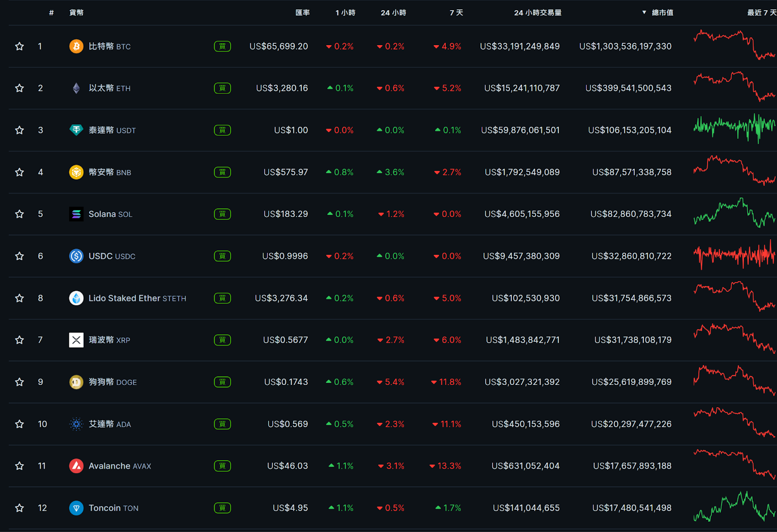
Task: Open the Solana SOL coin page
Action: [x=110, y=214]
